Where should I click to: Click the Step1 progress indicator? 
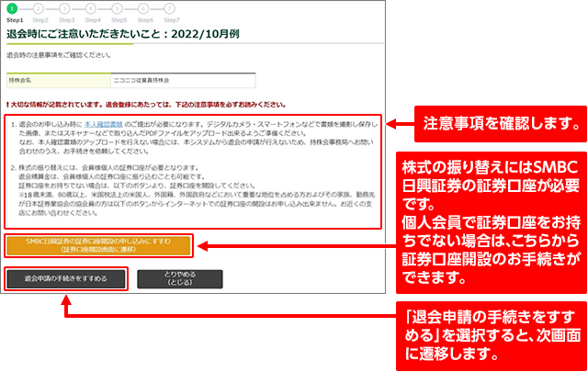(x=12, y=8)
